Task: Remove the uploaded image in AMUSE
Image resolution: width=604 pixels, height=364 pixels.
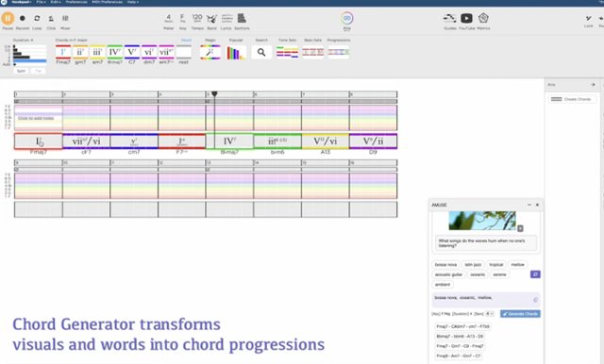Action: tap(520, 228)
